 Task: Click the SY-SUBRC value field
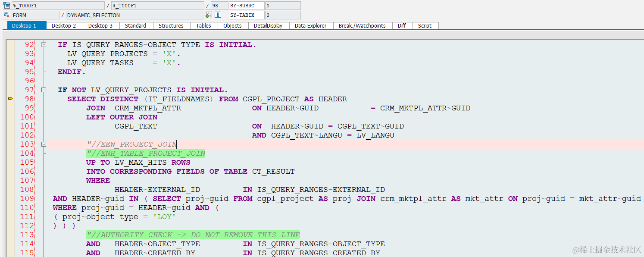click(x=283, y=6)
